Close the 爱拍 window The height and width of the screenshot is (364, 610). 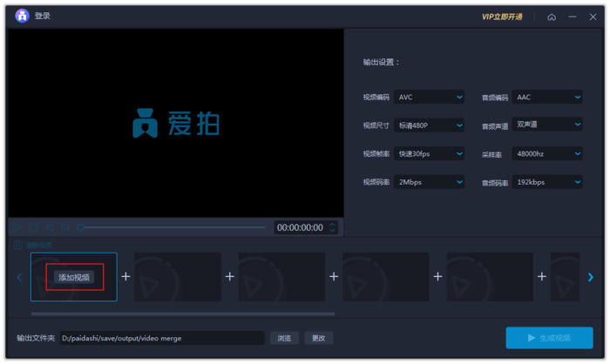[593, 17]
